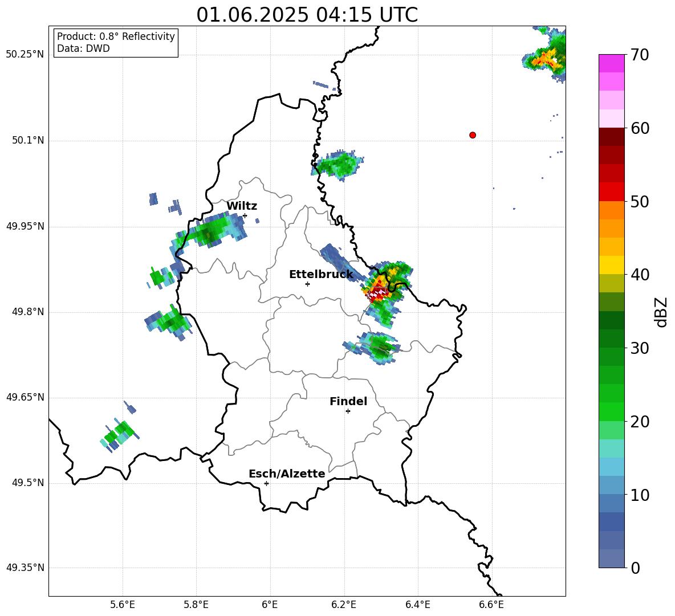Click the dBZ colorbar label
Viewport: 675px width, 616px height.
coord(662,312)
